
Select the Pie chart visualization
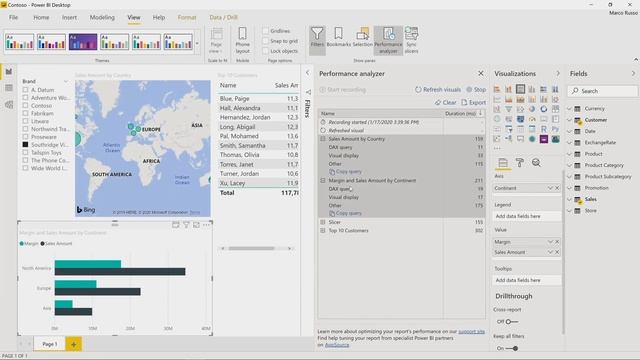(532, 109)
